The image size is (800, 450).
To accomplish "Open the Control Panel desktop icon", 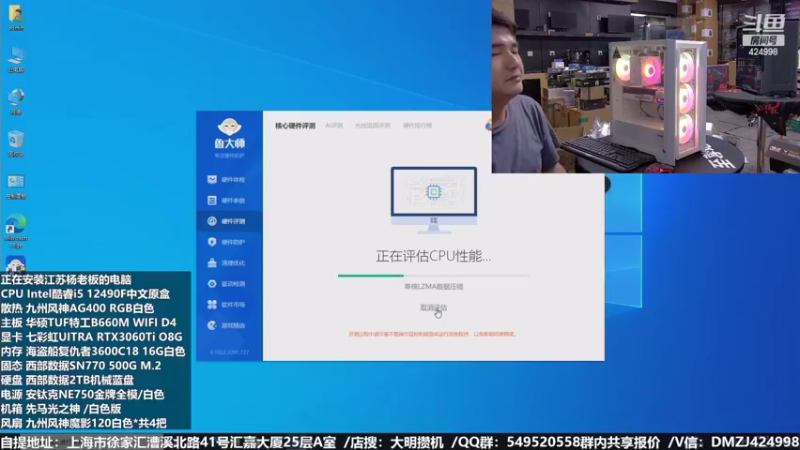I will [16, 186].
